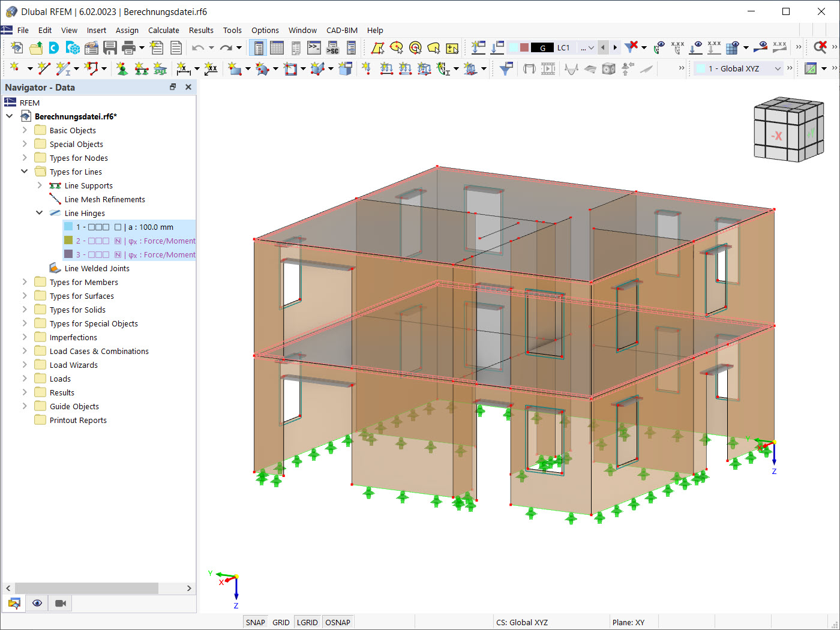Open the Print icon in toolbar
This screenshot has width=840, height=630.
pyautogui.click(x=128, y=48)
